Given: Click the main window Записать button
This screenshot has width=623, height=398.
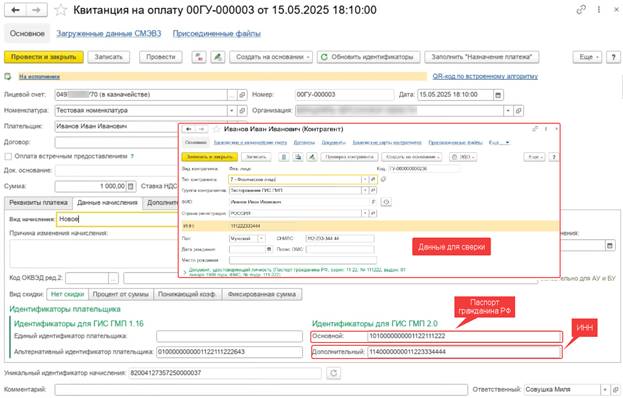Looking at the screenshot, I should (108, 57).
